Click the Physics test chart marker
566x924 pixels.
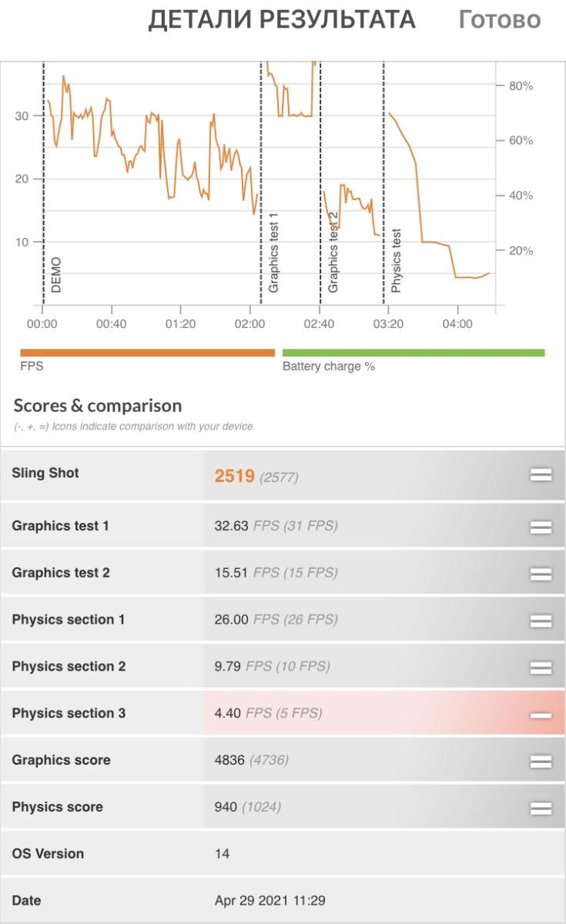pos(396,260)
